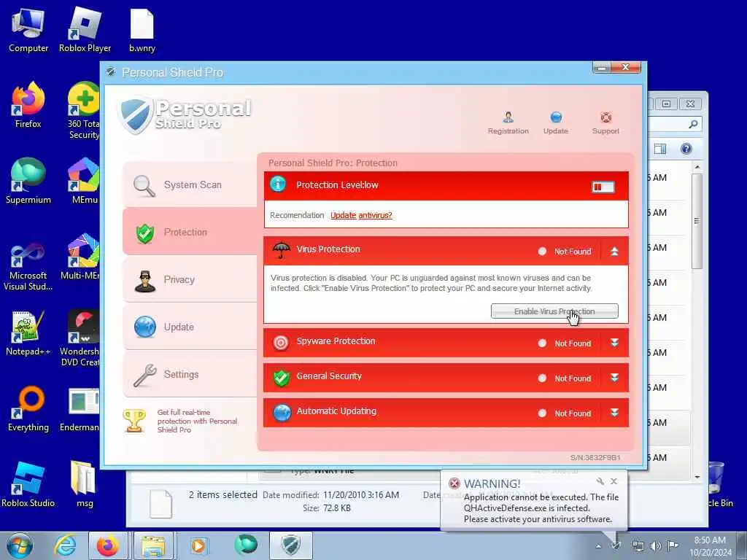Viewport: 747px width, 560px height.
Task: Collapse the Virus Protection section
Action: click(614, 251)
